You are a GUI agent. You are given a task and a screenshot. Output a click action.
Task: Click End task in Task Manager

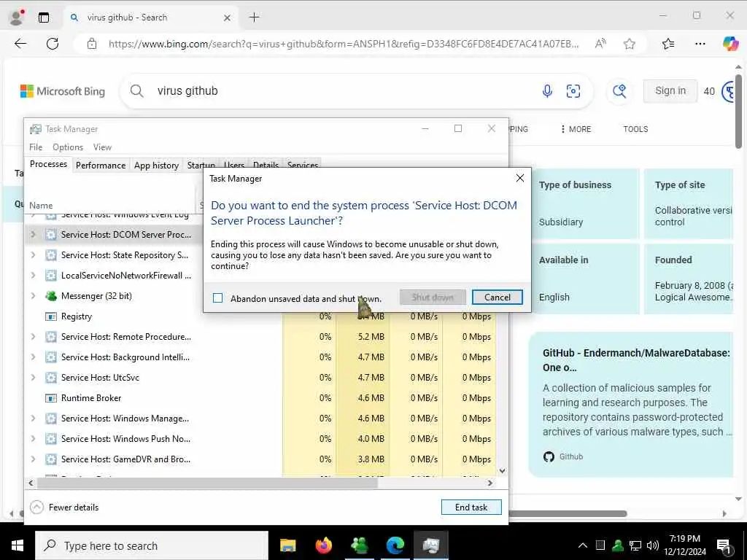coord(471,507)
